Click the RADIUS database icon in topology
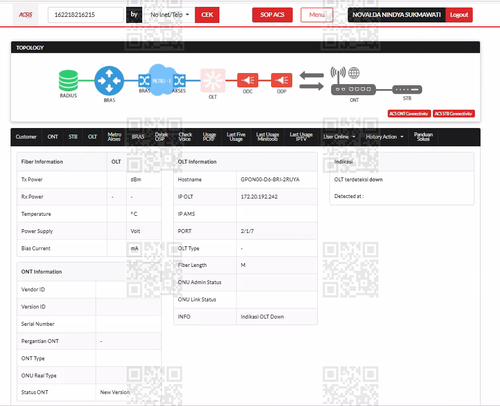 68,80
